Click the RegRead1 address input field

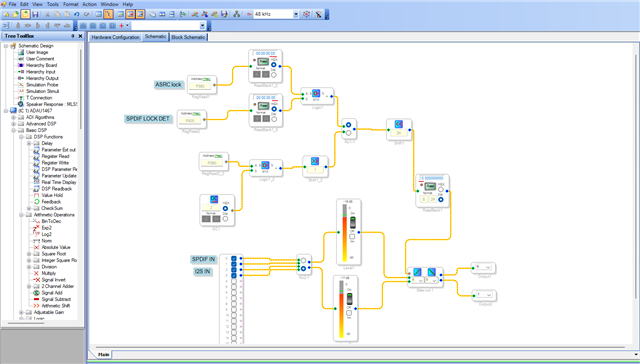click(x=200, y=86)
